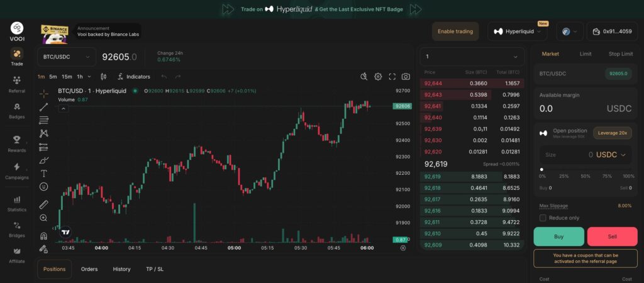Enter fullscreen chart mode
644x283 pixels.
(392, 77)
